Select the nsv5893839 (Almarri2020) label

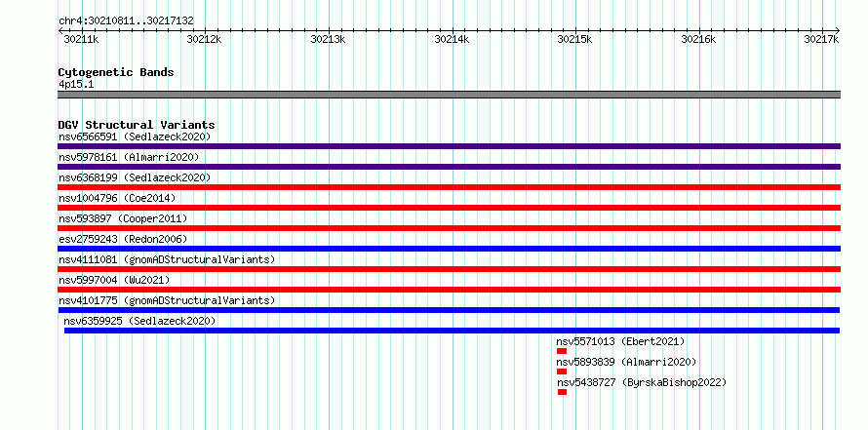(627, 362)
